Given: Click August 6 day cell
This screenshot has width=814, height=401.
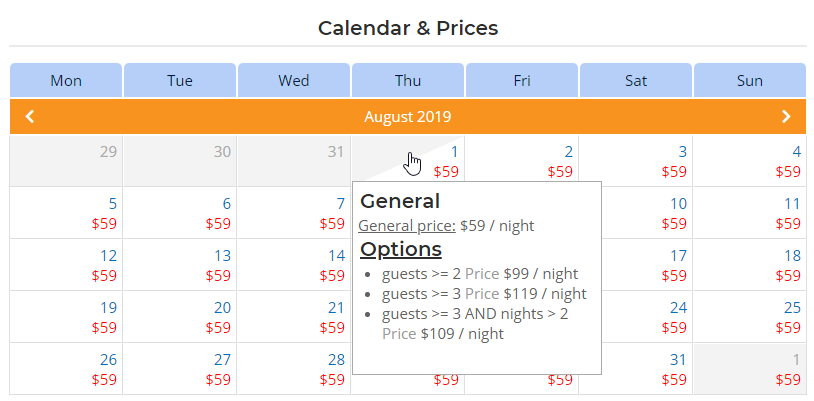Looking at the screenshot, I should point(180,212).
